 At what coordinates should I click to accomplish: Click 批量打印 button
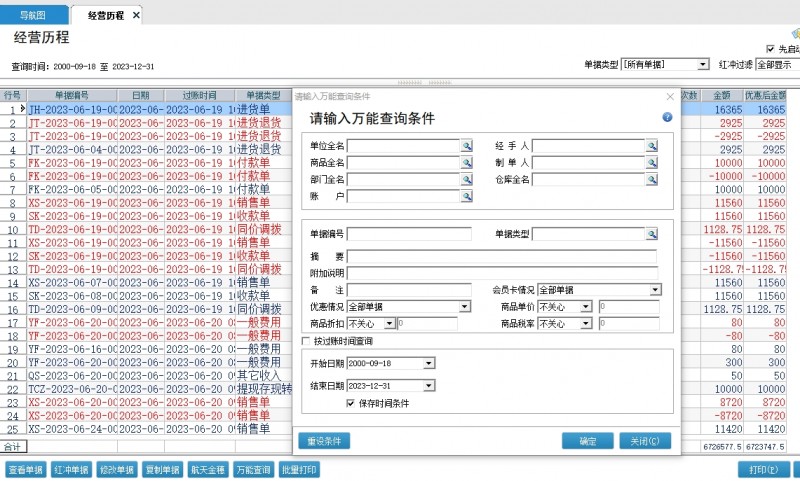click(299, 470)
